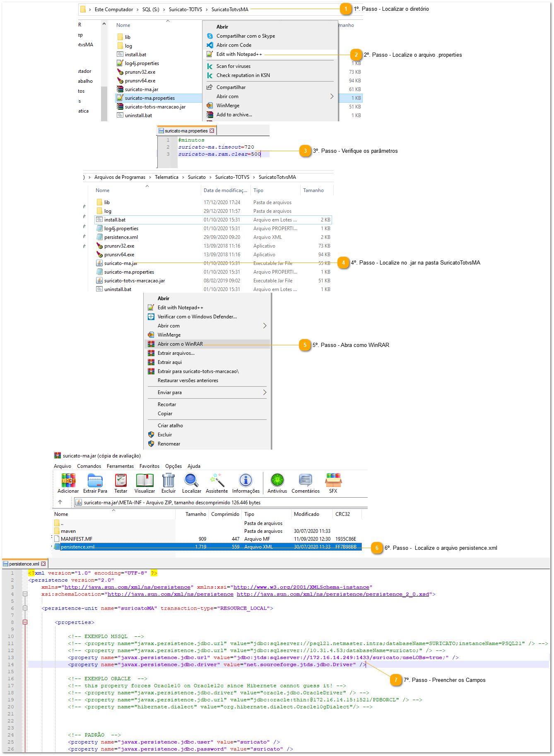Choose Extrair arquivos... from context menu
The image size is (554, 756).
176,353
